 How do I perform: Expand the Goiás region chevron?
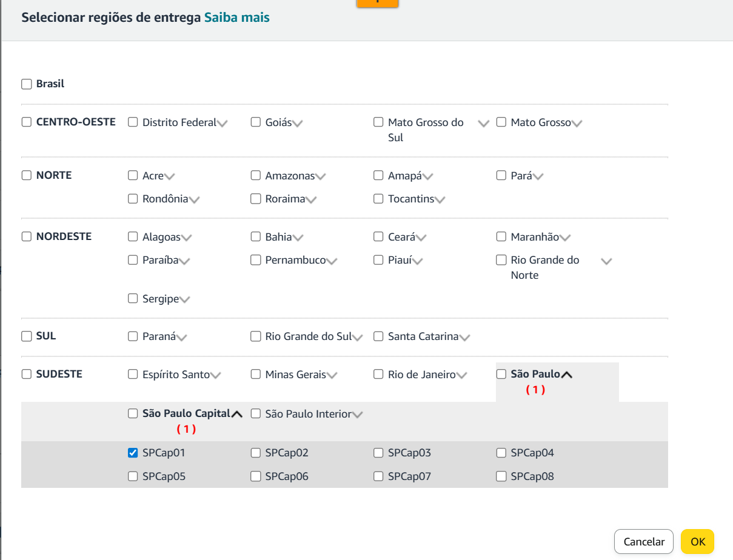(297, 124)
